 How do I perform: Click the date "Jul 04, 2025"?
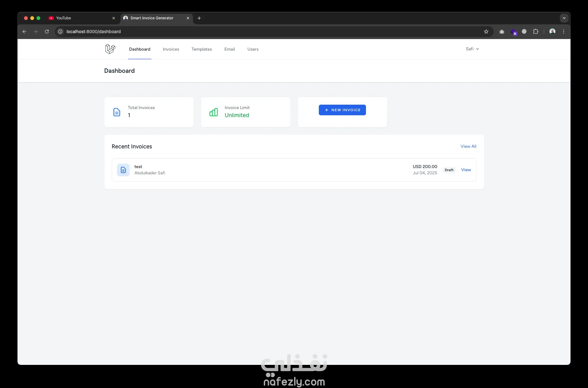[x=425, y=173]
